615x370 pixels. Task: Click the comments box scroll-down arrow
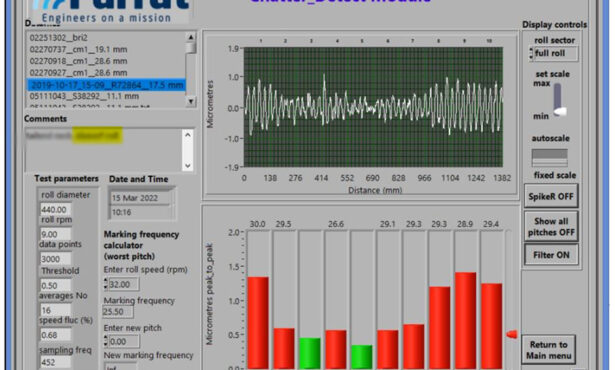point(188,166)
